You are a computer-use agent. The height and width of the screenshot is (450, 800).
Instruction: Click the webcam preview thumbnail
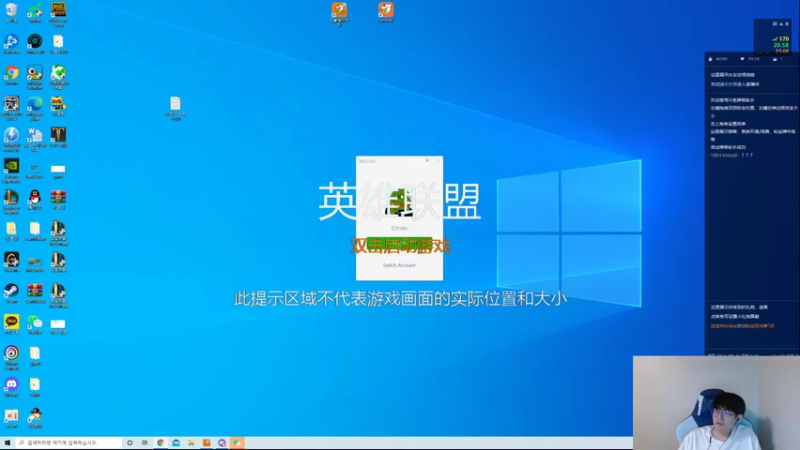(716, 403)
